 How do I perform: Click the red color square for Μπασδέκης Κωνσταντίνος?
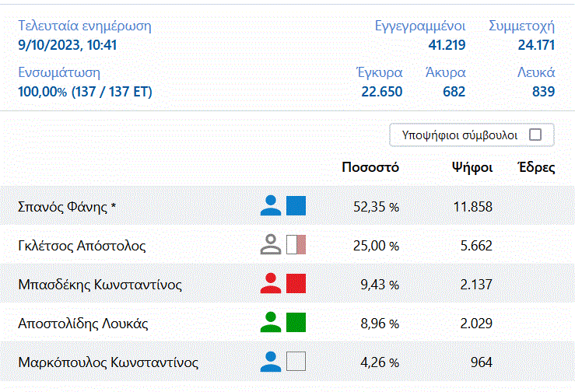(x=296, y=284)
